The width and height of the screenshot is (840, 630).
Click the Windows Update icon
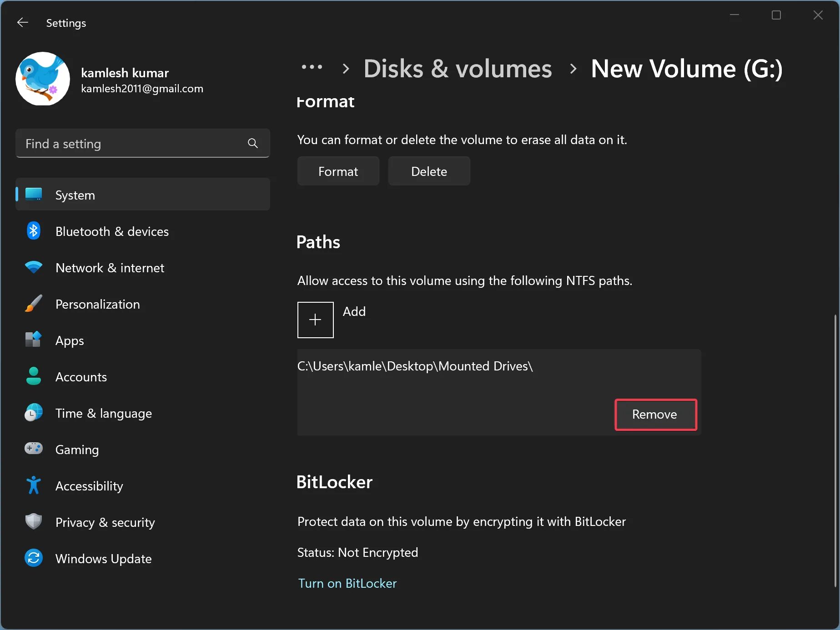point(34,558)
